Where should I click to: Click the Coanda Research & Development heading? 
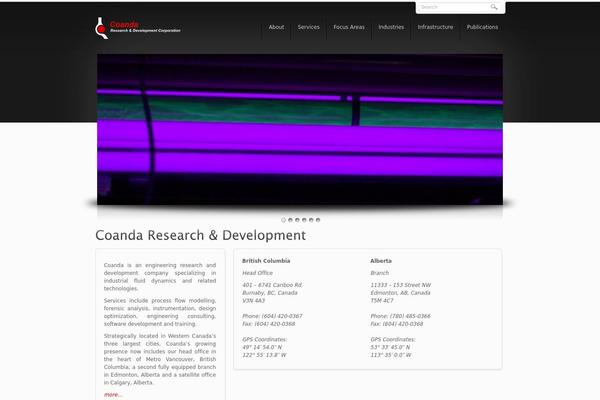(x=201, y=235)
